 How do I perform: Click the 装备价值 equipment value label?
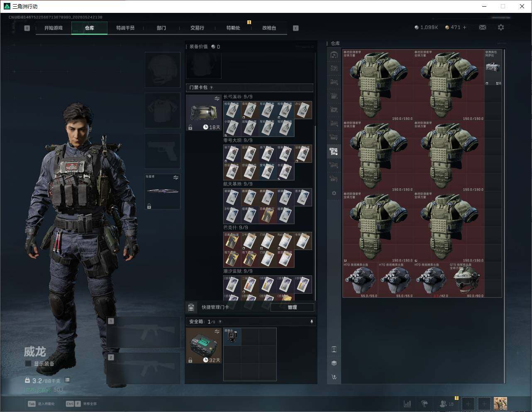click(198, 47)
